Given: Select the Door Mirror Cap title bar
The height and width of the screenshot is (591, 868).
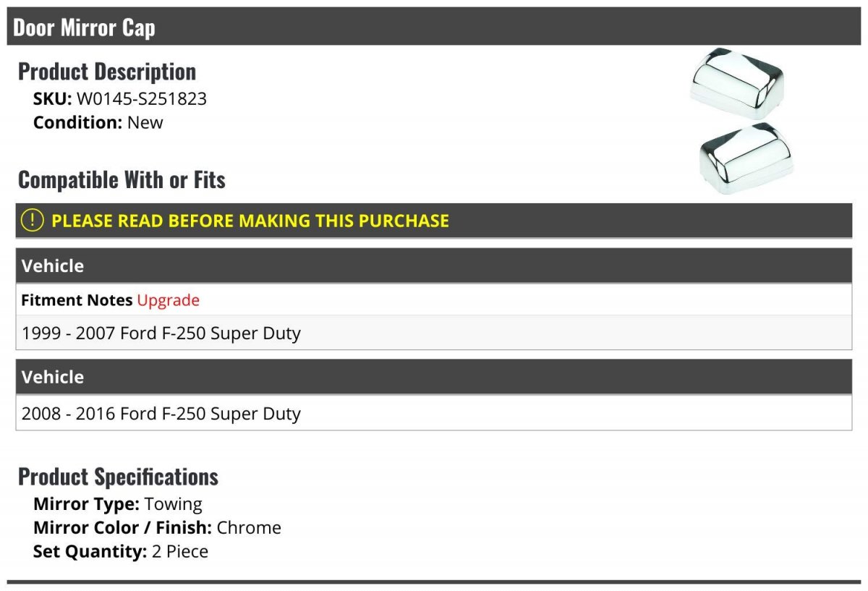Looking at the screenshot, I should pyautogui.click(x=434, y=27).
